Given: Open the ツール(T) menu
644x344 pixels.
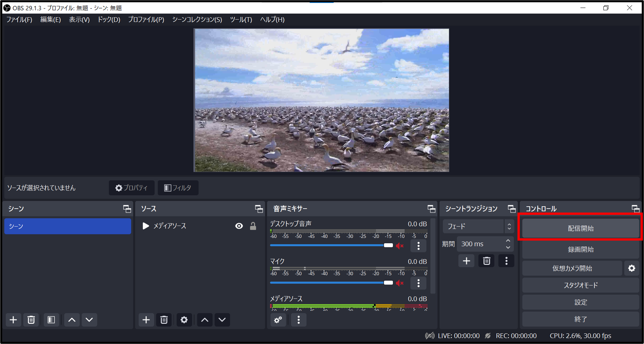Looking at the screenshot, I should click(x=241, y=20).
